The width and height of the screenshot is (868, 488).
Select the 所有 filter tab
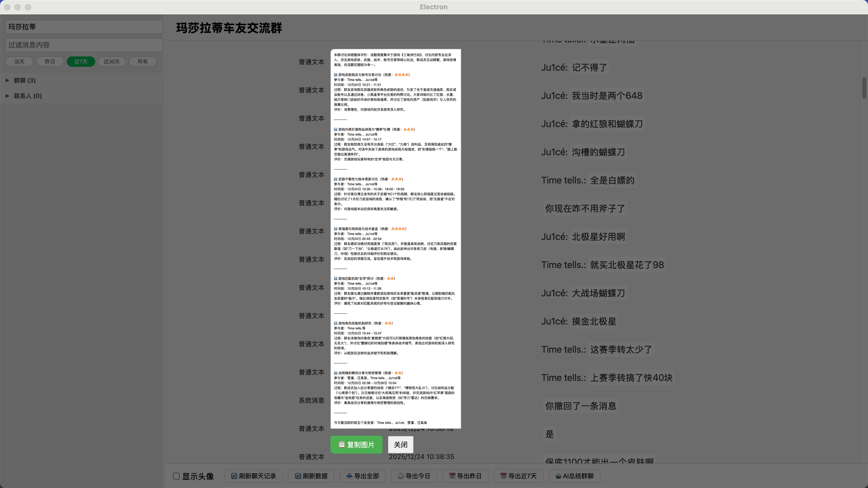143,62
